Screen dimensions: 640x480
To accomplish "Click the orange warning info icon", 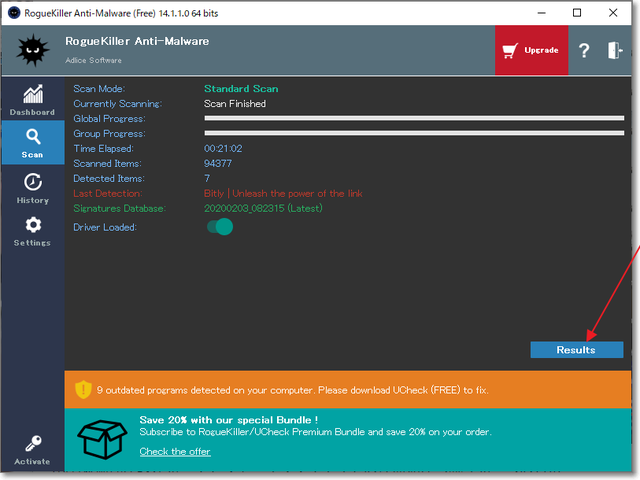I will [x=85, y=388].
